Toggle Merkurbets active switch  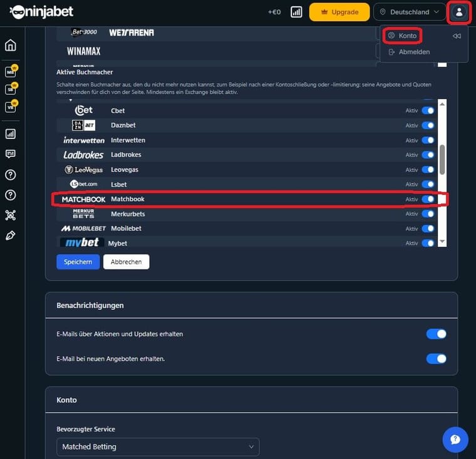coord(428,214)
